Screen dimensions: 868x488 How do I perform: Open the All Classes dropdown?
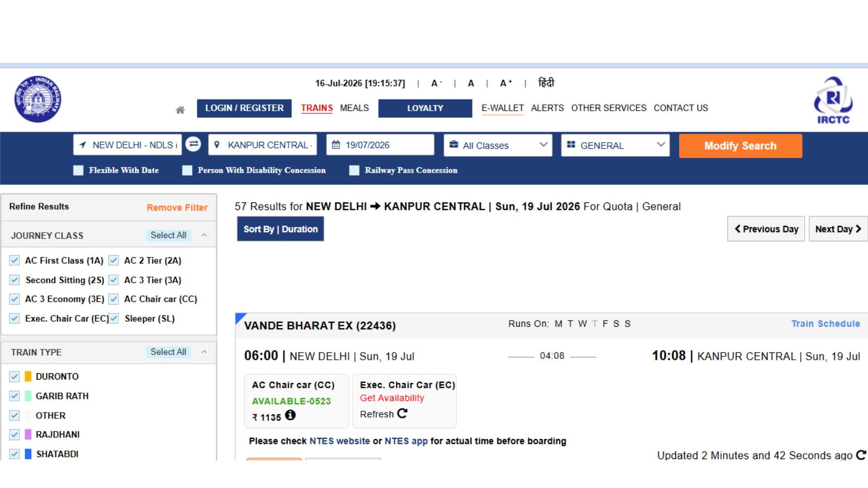[x=498, y=145]
